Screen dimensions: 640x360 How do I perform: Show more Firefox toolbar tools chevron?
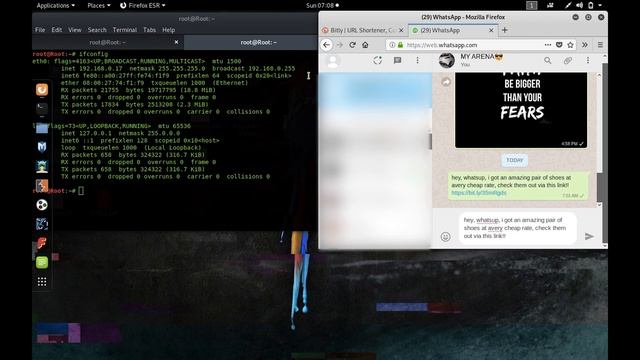585,45
